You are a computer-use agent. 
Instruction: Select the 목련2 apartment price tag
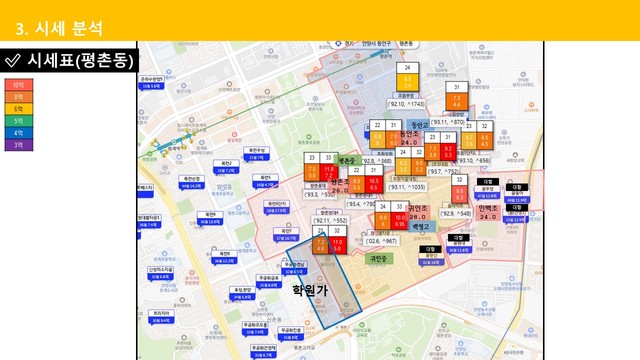pyautogui.click(x=226, y=167)
